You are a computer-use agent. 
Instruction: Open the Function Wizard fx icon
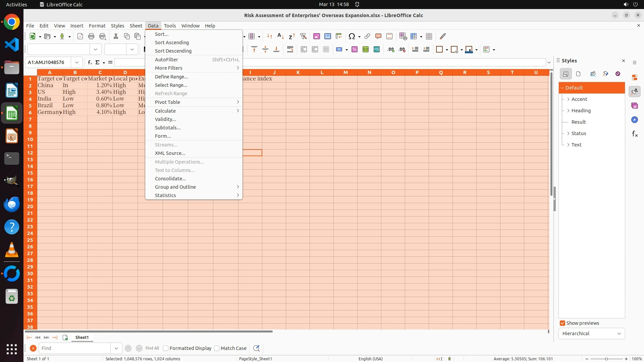(90, 62)
